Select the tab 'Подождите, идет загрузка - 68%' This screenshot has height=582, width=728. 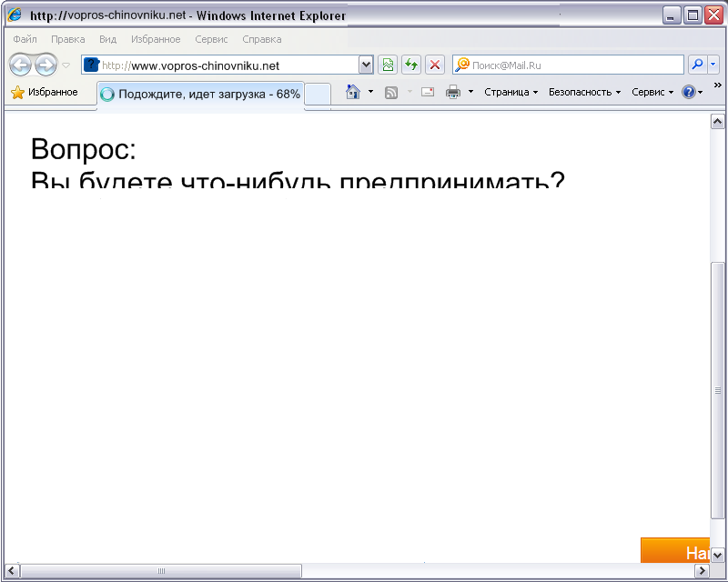pos(200,95)
